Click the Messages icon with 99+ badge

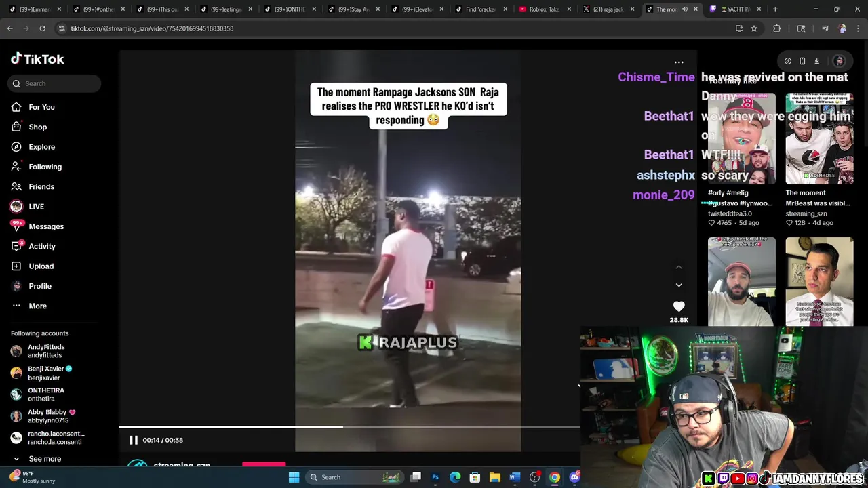coord(16,226)
